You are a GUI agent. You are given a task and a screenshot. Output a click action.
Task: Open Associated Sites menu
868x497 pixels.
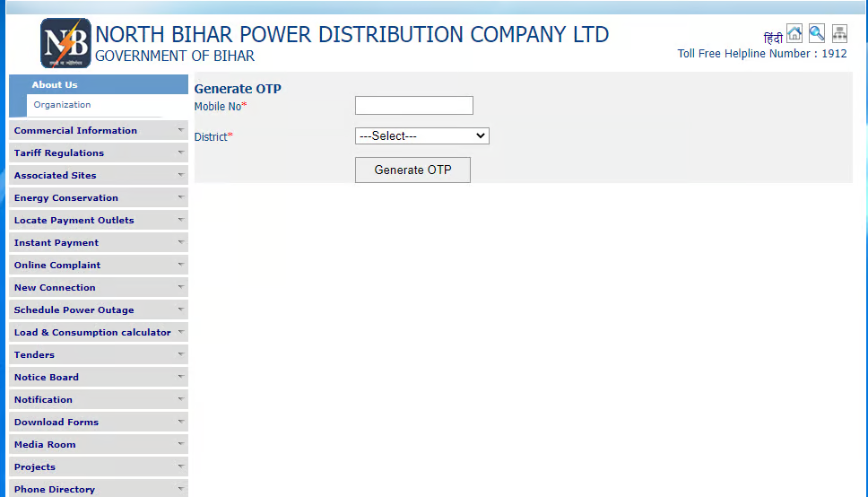click(x=99, y=175)
